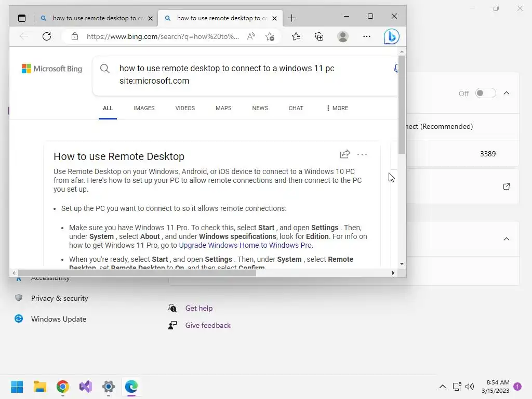The image size is (532, 399).
Task: Add this page to favorites star
Action: 270,36
